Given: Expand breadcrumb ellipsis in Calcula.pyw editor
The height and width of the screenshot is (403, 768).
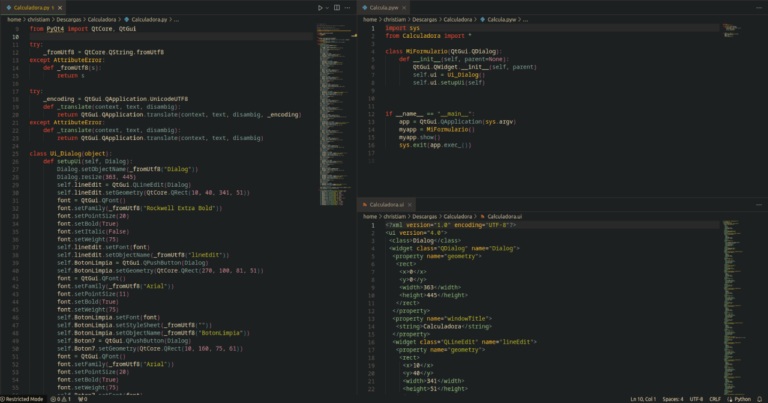Looking at the screenshot, I should click(526, 20).
